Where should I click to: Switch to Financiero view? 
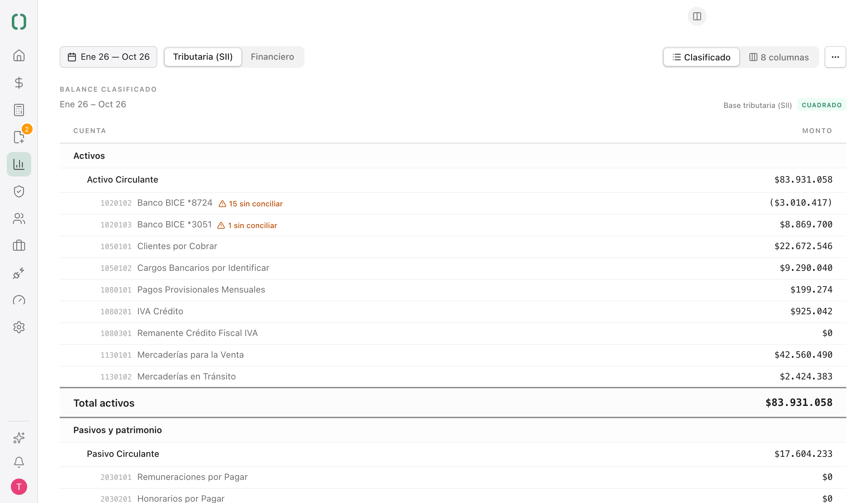(272, 57)
